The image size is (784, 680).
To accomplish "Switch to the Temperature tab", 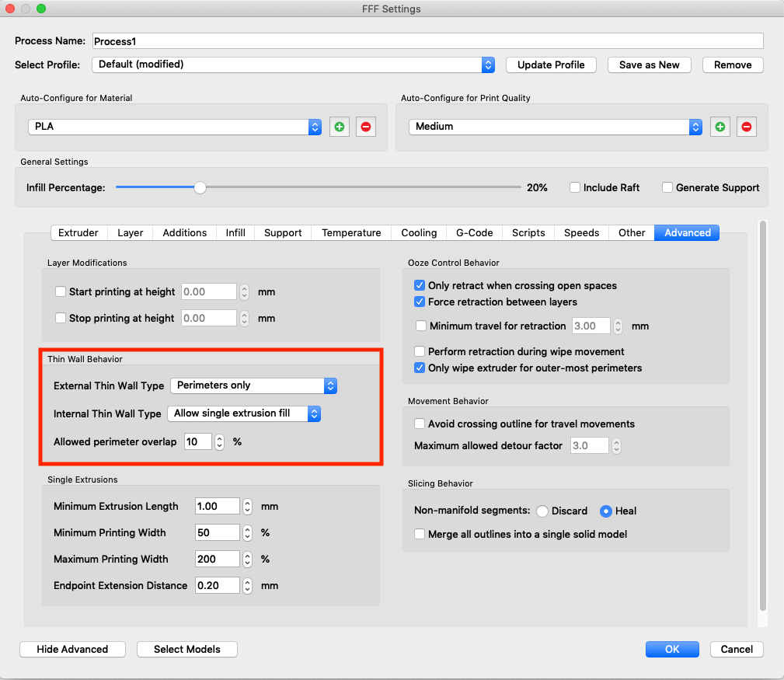I will coord(351,233).
